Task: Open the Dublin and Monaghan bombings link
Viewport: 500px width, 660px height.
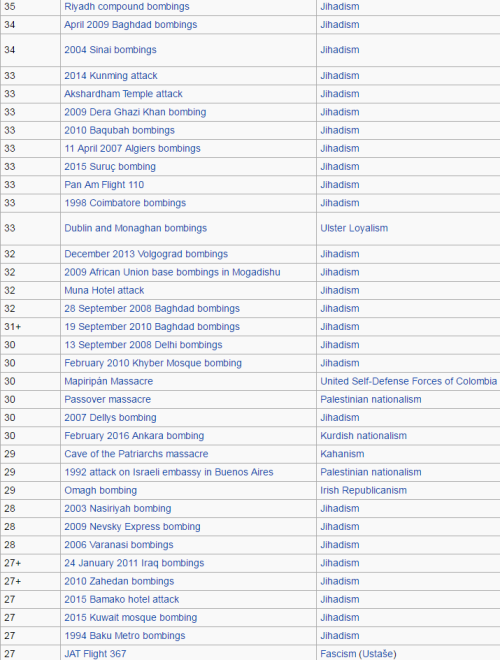Action: (x=136, y=228)
